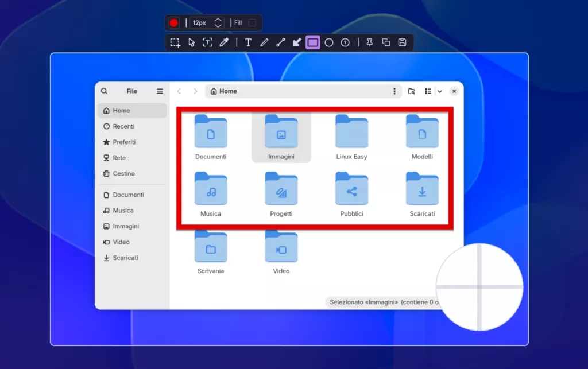Select the Scrivania folder

coord(211,246)
